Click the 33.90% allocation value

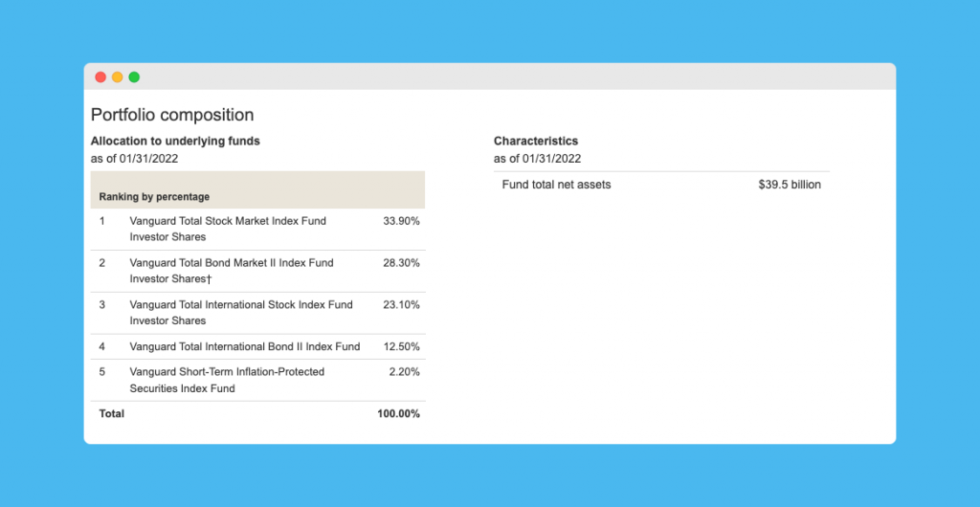pos(401,221)
